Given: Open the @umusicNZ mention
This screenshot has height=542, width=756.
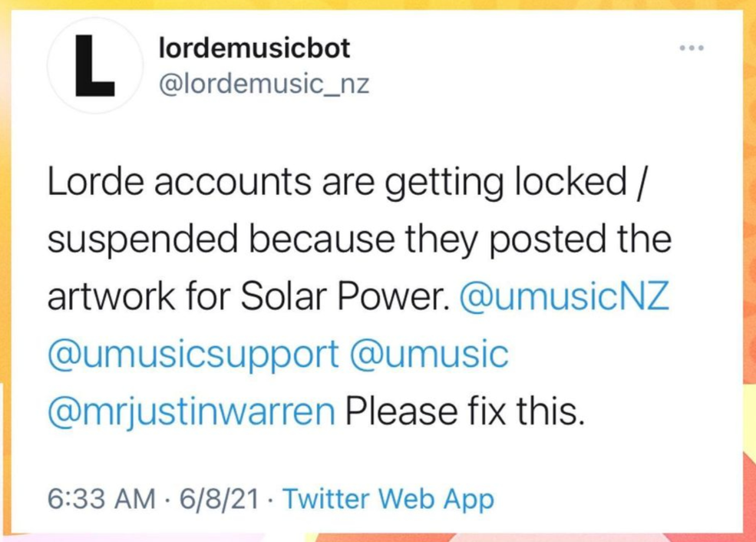Looking at the screenshot, I should tap(565, 296).
